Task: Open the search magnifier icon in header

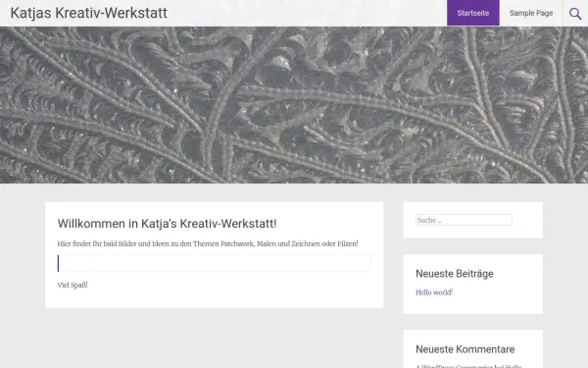Action: (x=575, y=14)
